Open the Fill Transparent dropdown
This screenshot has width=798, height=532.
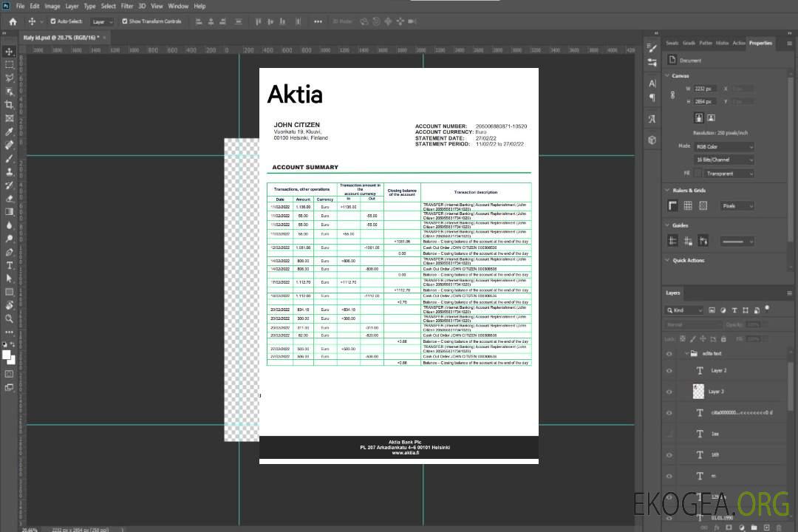click(729, 174)
